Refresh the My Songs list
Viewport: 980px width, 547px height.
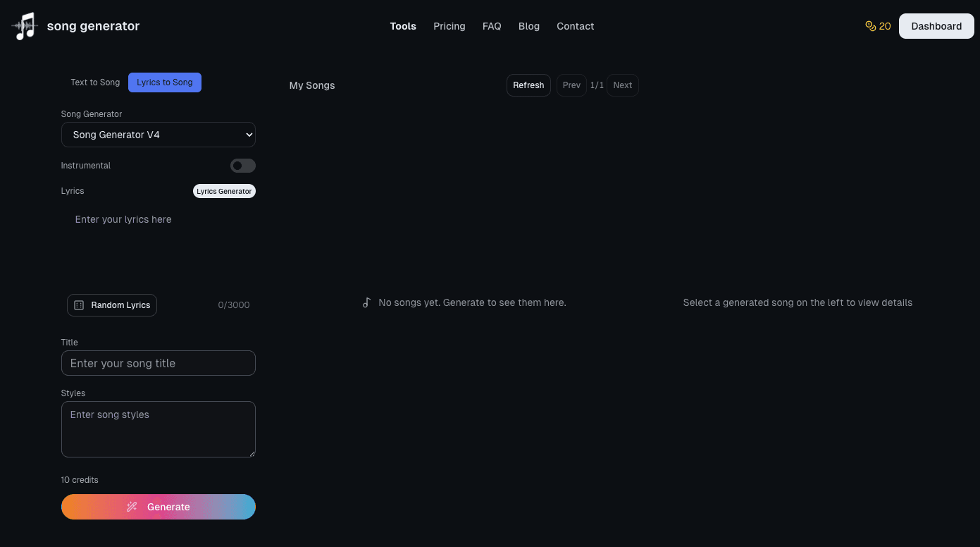tap(528, 85)
